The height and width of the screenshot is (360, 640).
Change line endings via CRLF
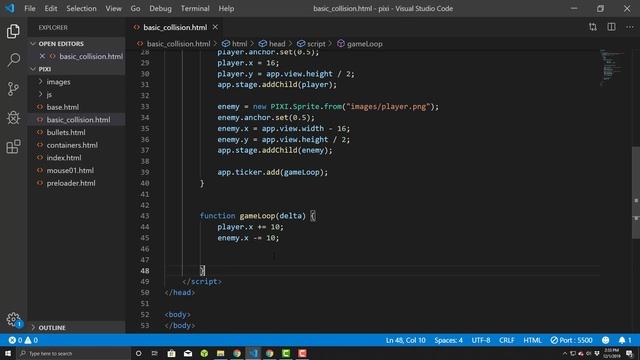[x=507, y=340]
